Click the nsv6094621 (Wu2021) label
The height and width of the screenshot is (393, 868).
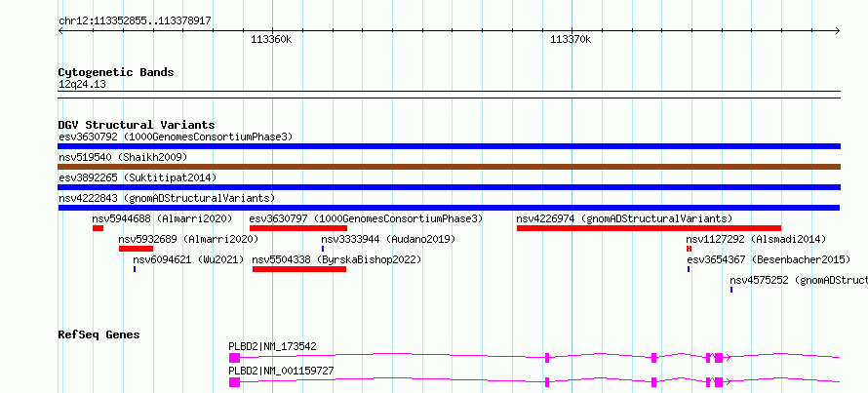tap(188, 259)
